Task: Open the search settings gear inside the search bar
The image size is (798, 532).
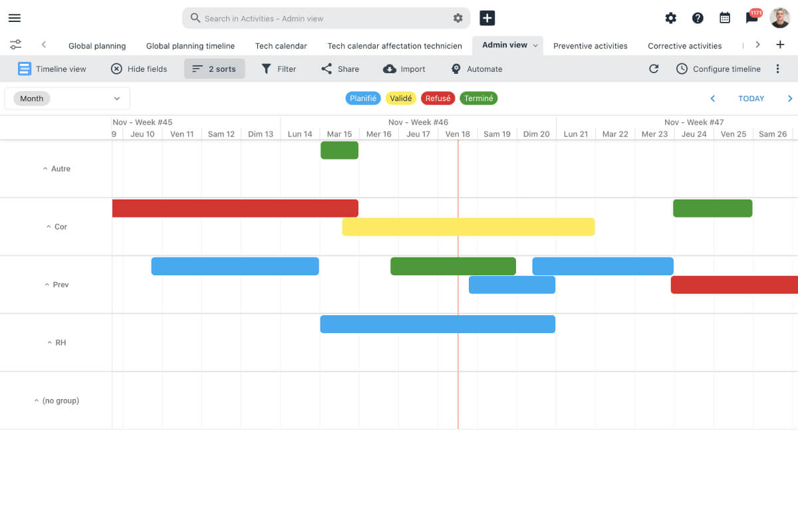Action: point(458,18)
